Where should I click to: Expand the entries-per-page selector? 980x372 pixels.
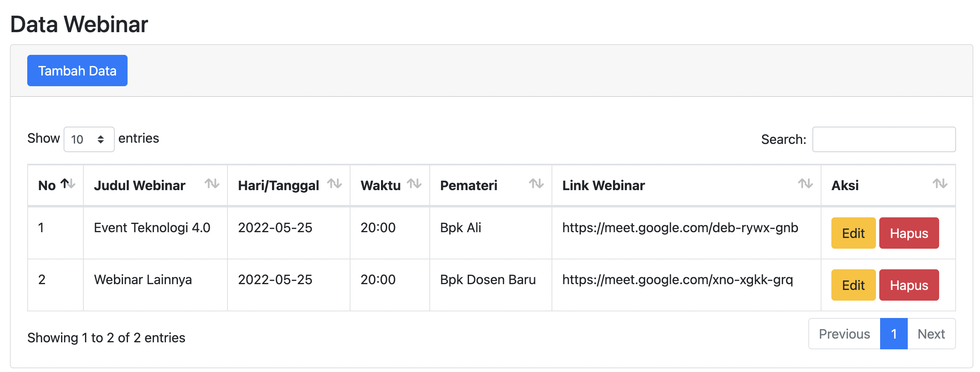point(88,139)
